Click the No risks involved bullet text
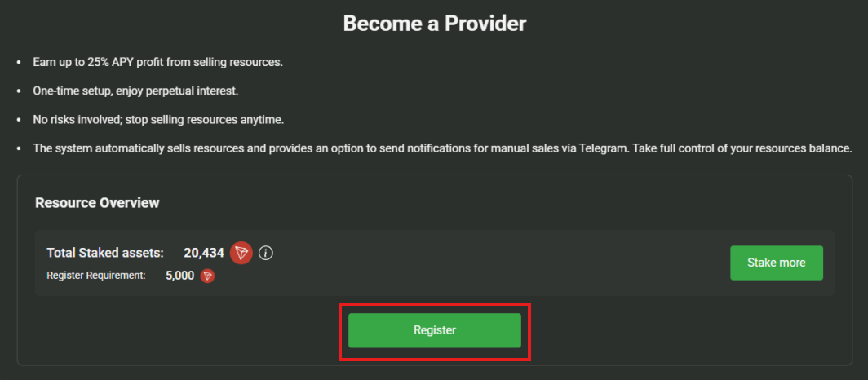The height and width of the screenshot is (380, 868). [x=158, y=120]
